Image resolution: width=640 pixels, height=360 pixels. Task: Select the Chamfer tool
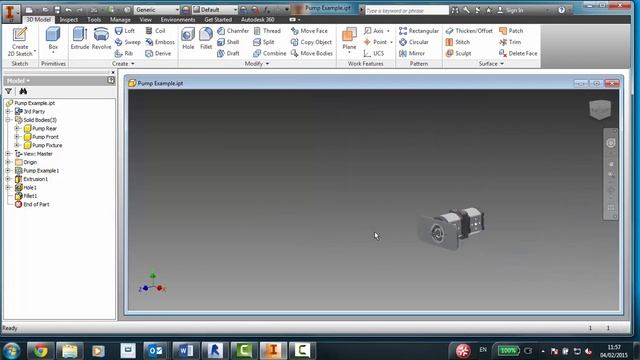[233, 31]
